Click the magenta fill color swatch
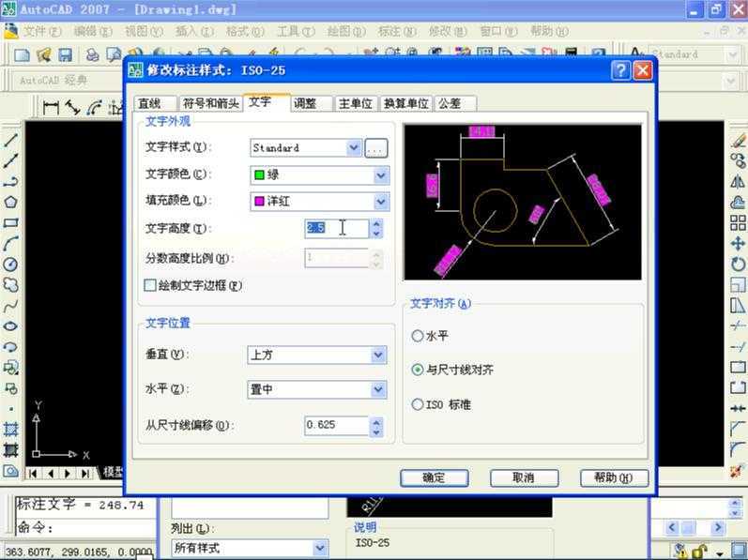Viewport: 748px width, 560px height. 259,201
